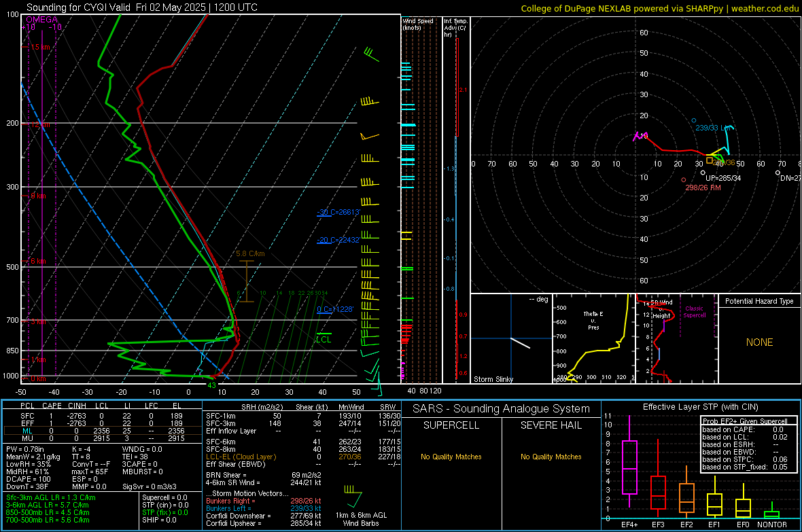Click the Storm Slinky label
The image size is (802, 532).
click(493, 379)
